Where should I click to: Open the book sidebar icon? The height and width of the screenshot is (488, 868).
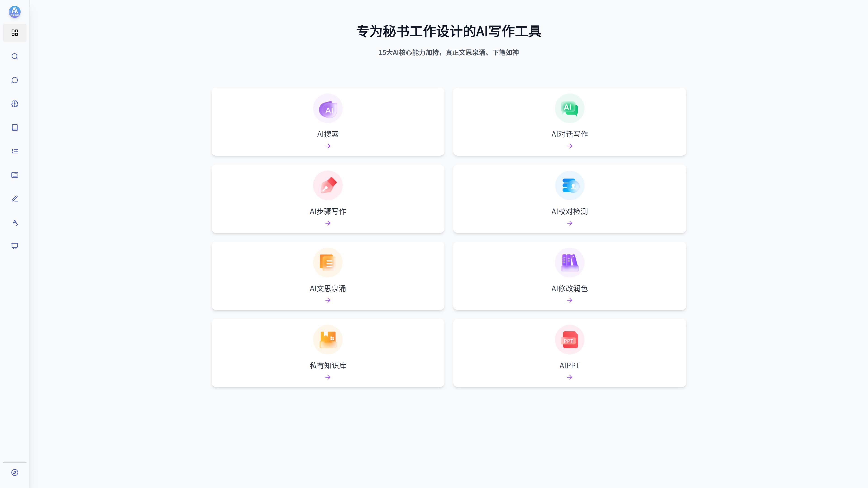pyautogui.click(x=14, y=127)
